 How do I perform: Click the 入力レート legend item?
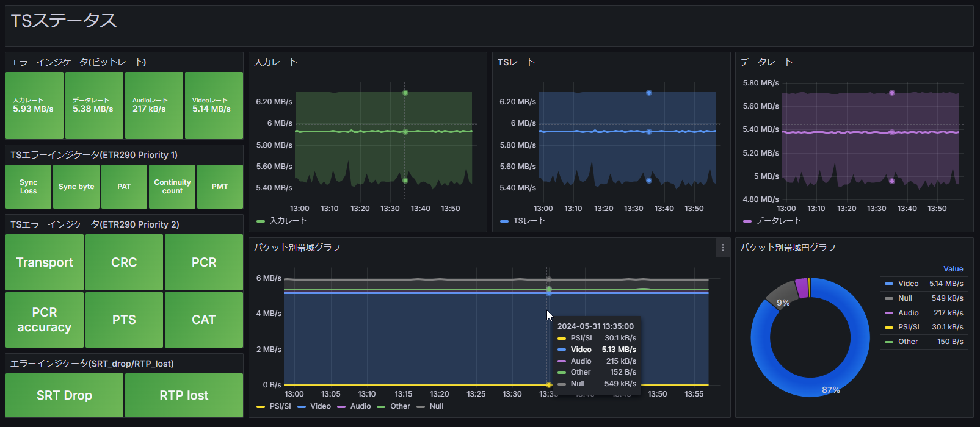coord(288,221)
